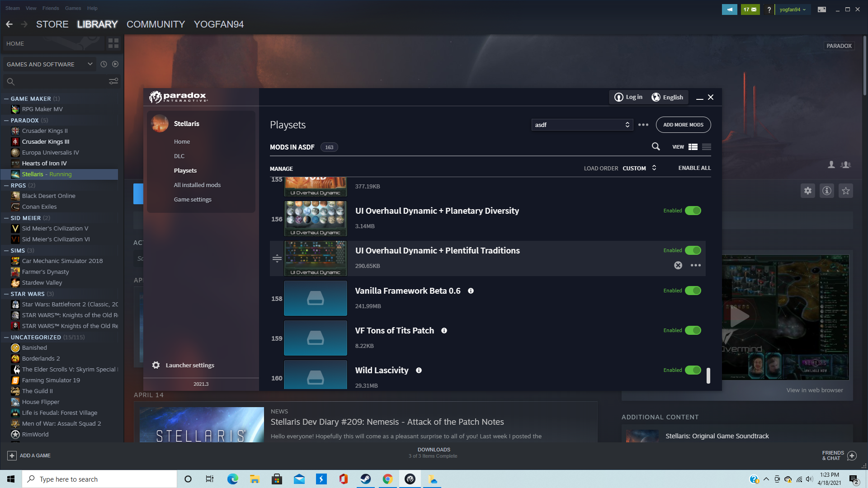Show info for Wild Lascivity mod
Screen dimensions: 868x488
(x=419, y=371)
